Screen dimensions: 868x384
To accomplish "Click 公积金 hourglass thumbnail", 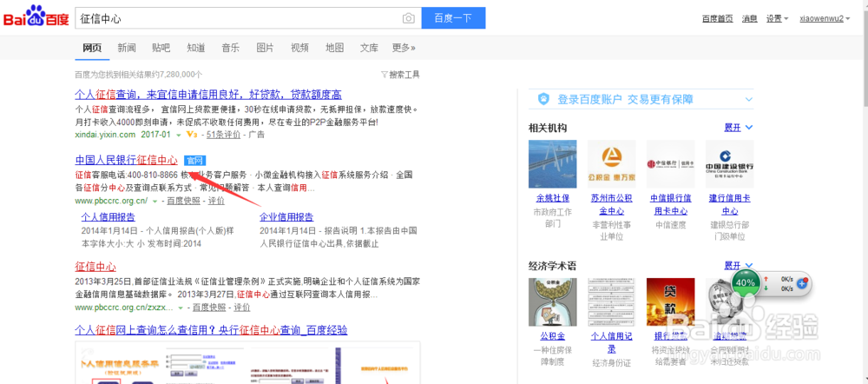I will point(552,302).
